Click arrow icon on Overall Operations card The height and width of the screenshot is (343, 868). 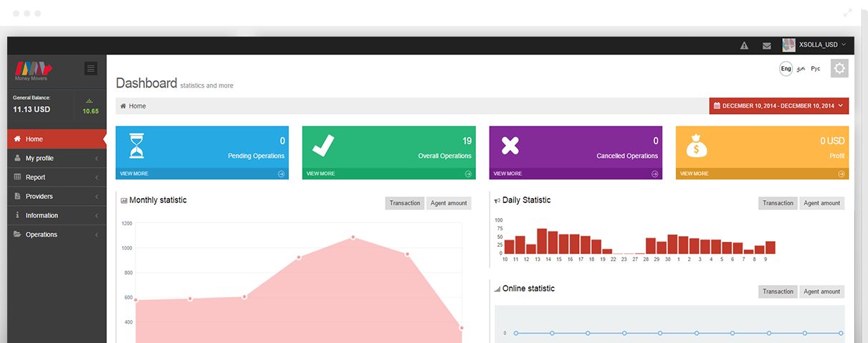(468, 174)
